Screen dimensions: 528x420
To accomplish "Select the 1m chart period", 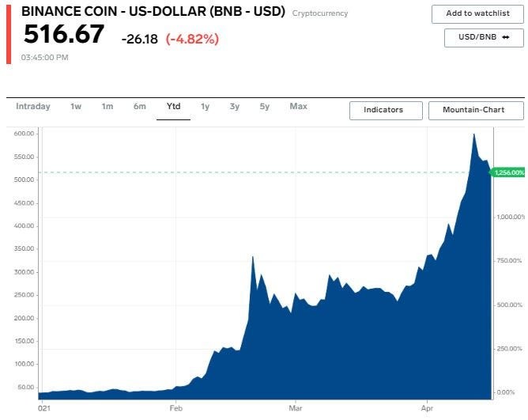I will click(107, 107).
